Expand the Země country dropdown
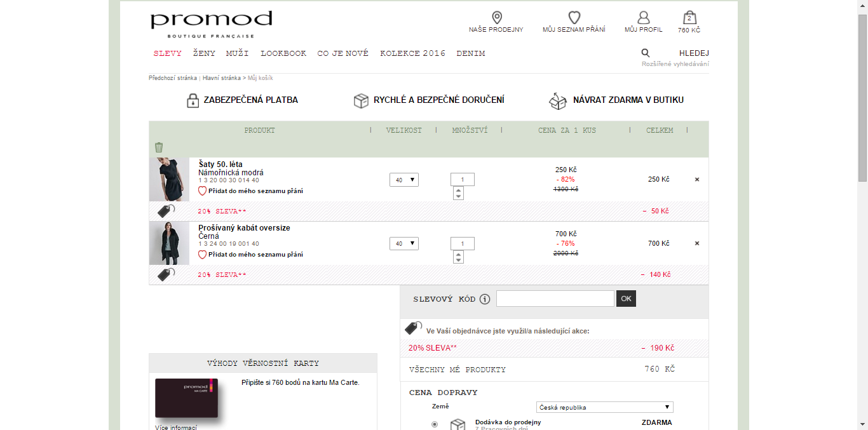Viewport: 868px width, 430px height. click(604, 407)
